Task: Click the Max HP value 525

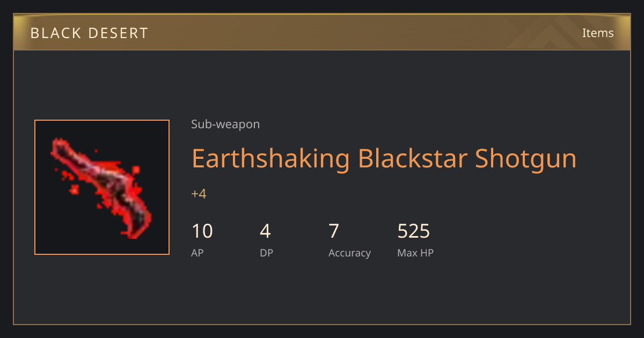Action: coord(413,231)
